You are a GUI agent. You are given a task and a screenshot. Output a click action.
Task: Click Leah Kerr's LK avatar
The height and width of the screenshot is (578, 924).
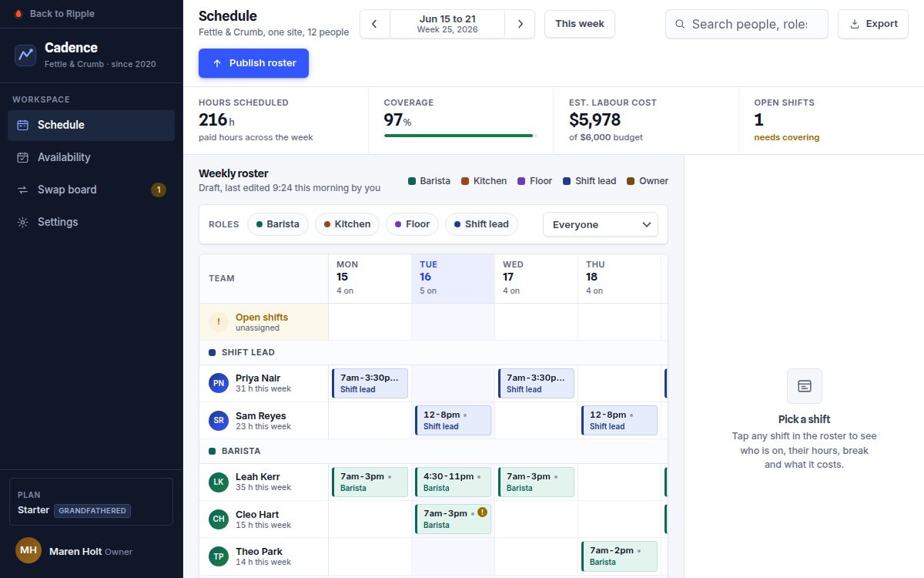[219, 482]
